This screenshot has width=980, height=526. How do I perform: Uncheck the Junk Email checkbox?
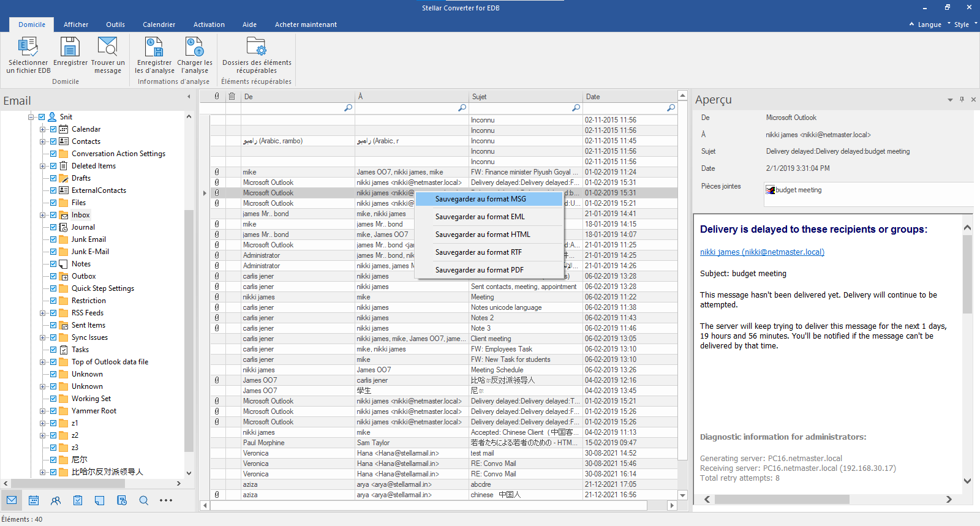(x=53, y=239)
